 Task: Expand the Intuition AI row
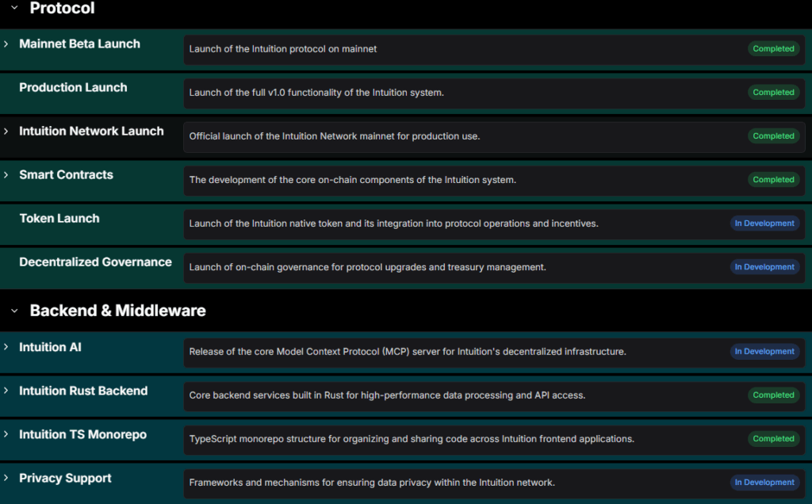click(x=6, y=347)
